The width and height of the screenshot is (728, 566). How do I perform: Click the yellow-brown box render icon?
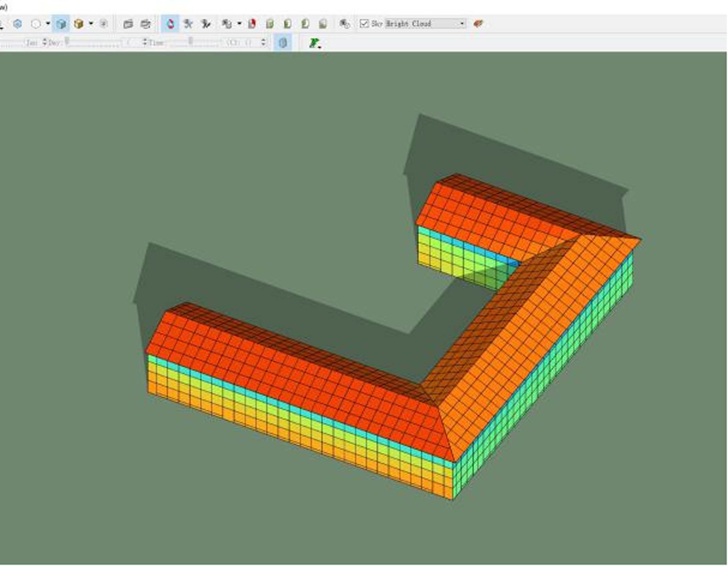(78, 24)
